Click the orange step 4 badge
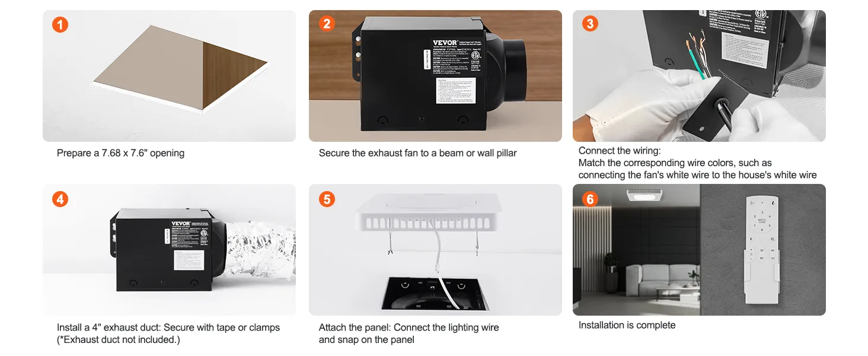 [x=60, y=199]
